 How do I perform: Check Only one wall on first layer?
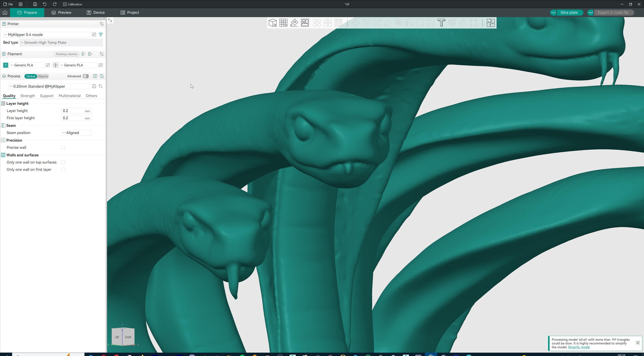63,169
